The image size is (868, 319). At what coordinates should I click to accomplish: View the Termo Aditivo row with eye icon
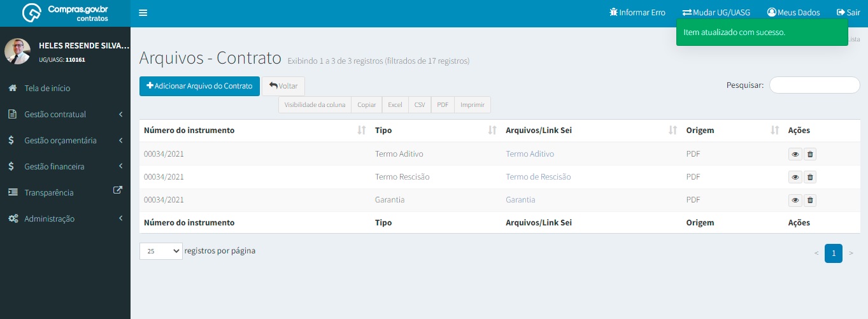(x=795, y=154)
